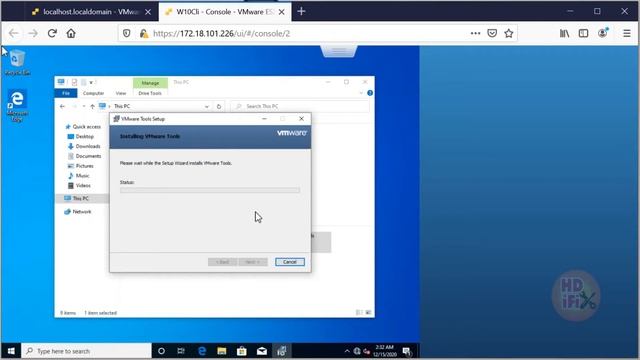640x360 pixels.
Task: Cancel the VMware Tools installation
Action: click(x=290, y=262)
